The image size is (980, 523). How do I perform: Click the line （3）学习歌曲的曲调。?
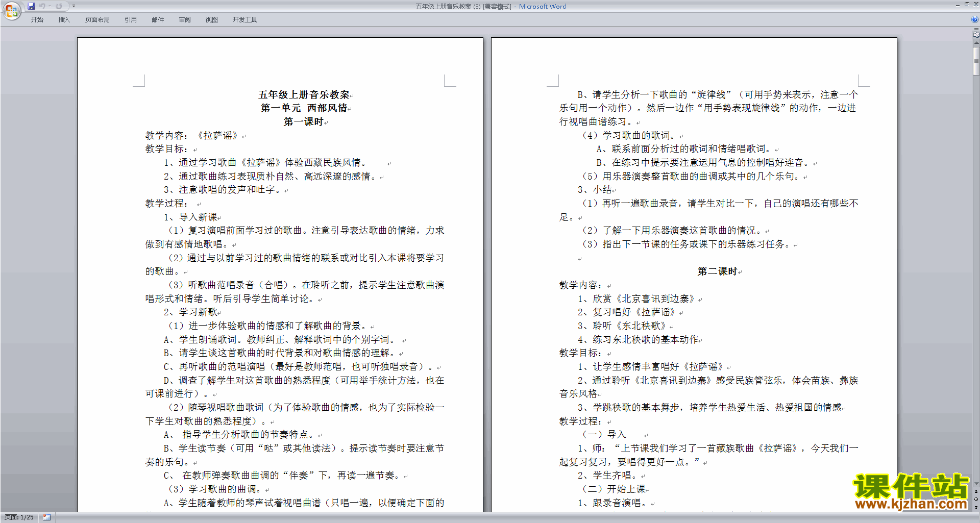click(x=215, y=489)
